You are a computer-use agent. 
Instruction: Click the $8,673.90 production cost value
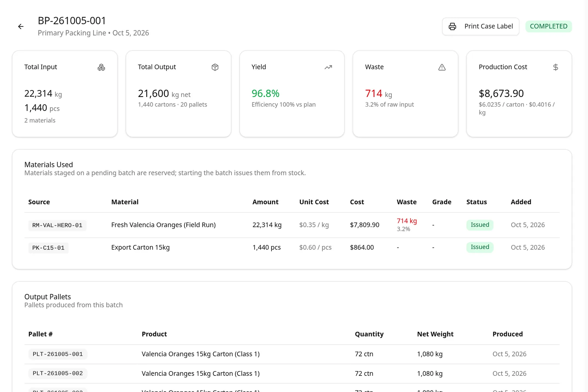pos(501,94)
